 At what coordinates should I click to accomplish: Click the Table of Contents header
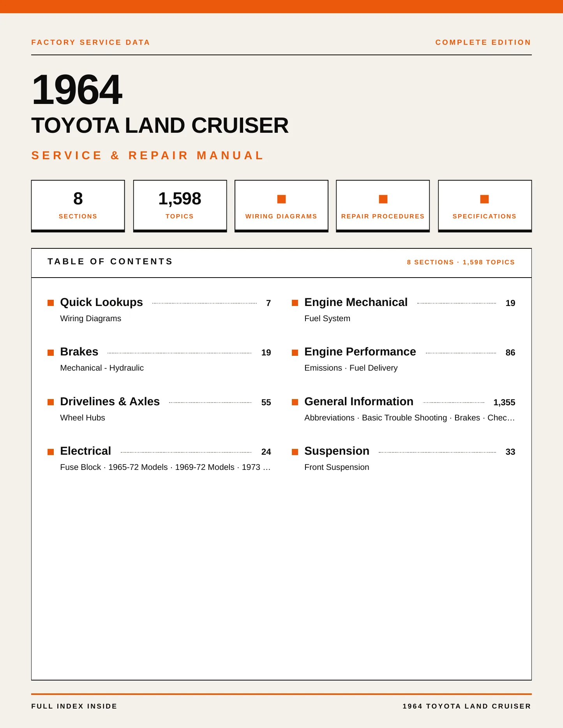point(110,262)
